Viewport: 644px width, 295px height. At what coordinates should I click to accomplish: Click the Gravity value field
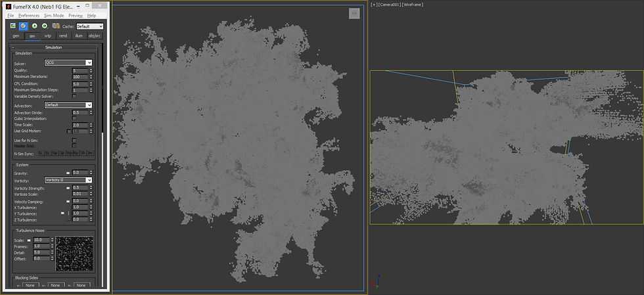[x=80, y=173]
